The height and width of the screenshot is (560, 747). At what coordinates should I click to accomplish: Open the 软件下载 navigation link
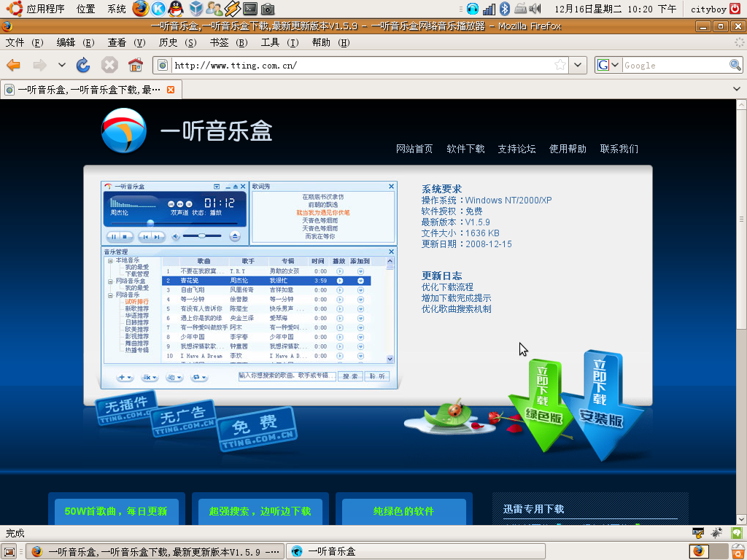point(465,149)
